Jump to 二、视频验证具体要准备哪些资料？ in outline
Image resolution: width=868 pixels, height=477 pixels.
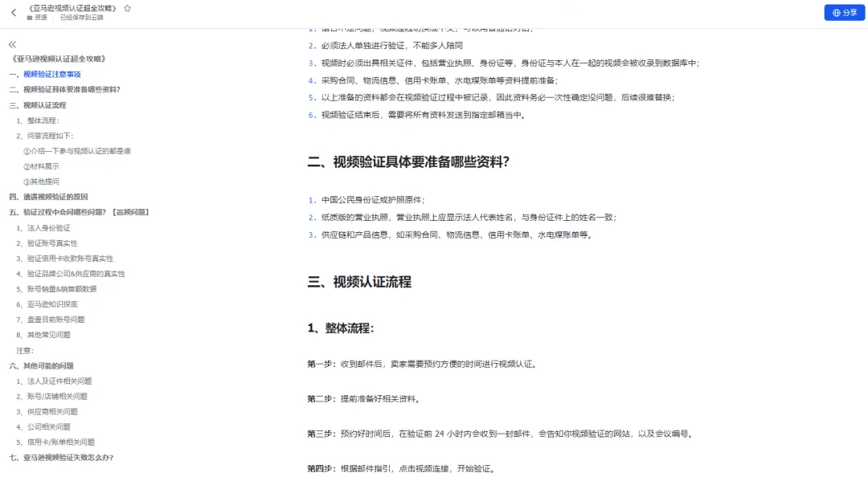click(65, 90)
